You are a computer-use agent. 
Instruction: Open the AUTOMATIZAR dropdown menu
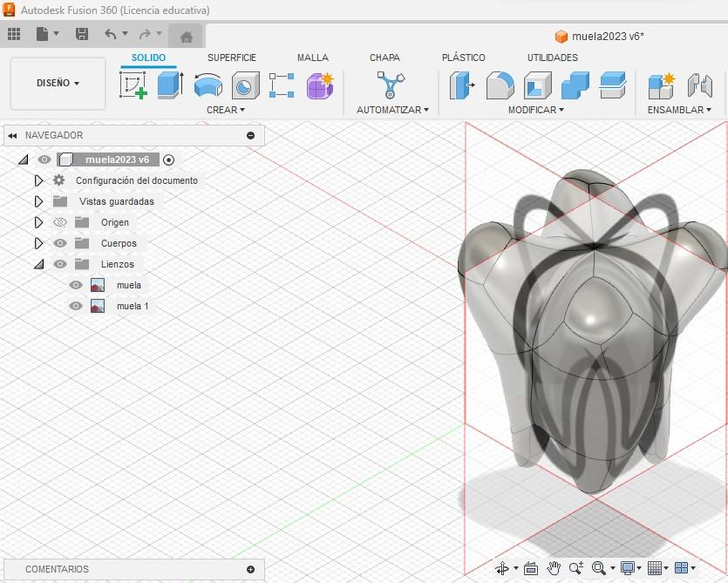pyautogui.click(x=393, y=110)
